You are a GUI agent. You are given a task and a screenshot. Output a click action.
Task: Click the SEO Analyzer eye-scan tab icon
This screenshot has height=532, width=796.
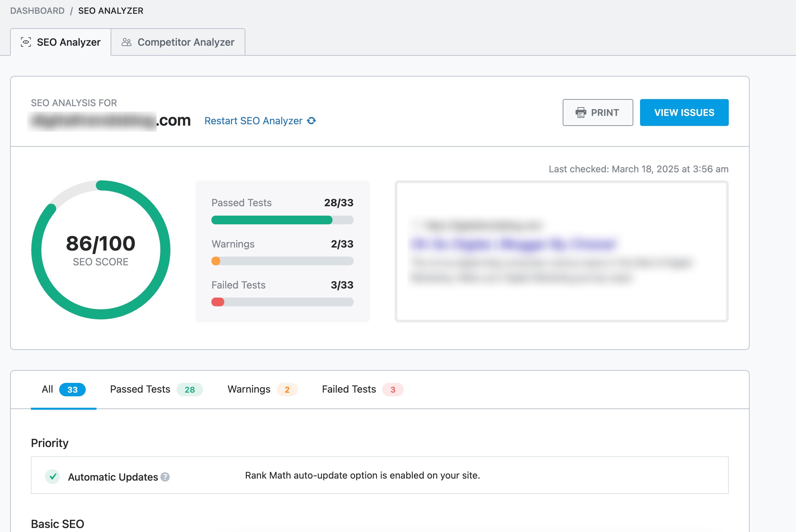point(26,42)
